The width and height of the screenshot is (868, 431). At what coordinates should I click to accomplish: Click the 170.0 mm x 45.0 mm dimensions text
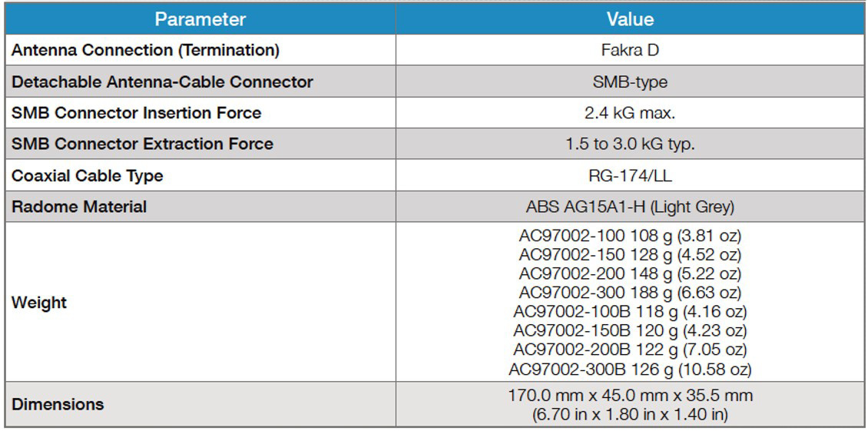(630, 396)
